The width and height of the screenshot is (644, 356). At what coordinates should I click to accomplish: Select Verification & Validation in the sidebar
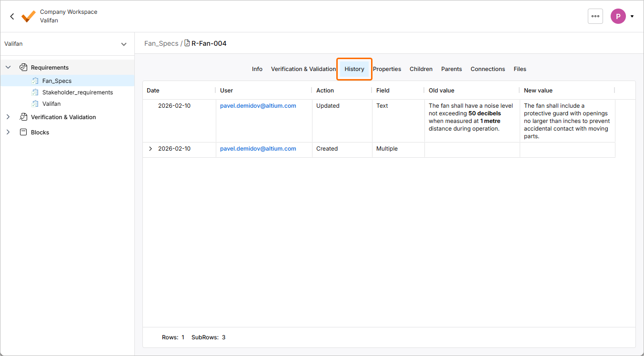pos(63,117)
